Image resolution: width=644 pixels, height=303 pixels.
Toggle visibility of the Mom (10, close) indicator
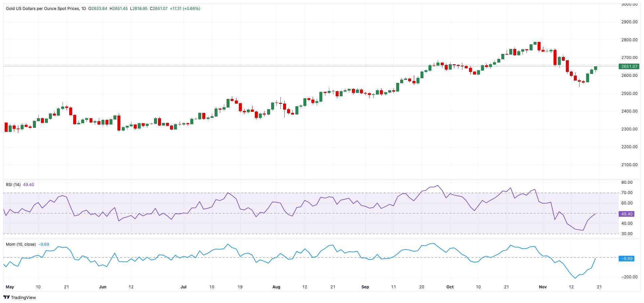coord(21,244)
